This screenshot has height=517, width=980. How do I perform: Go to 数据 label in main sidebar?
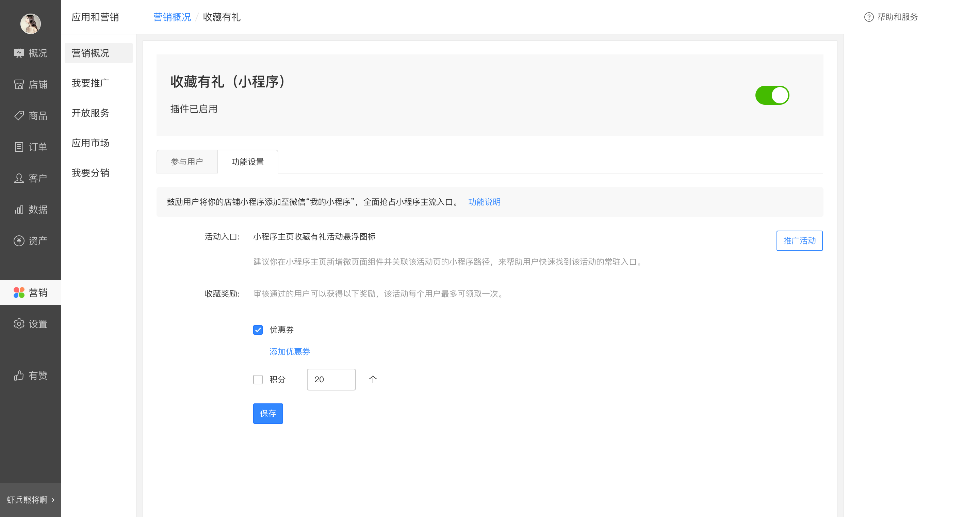coord(38,210)
